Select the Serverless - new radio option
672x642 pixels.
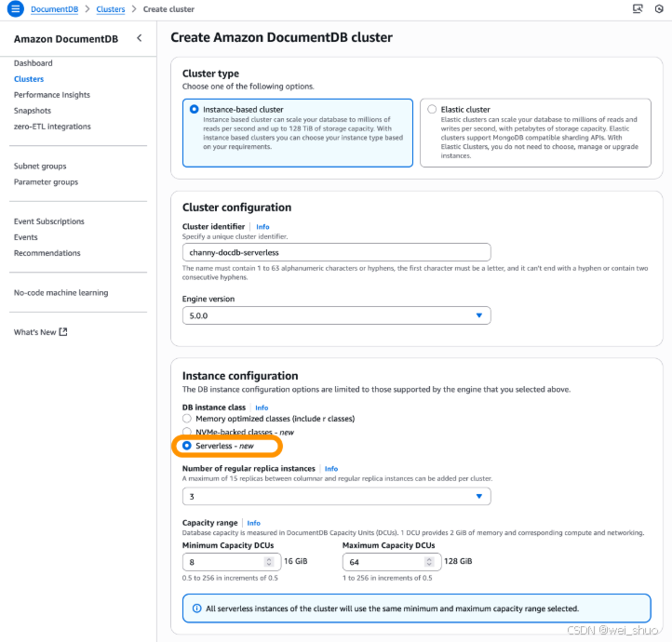pyautogui.click(x=187, y=446)
